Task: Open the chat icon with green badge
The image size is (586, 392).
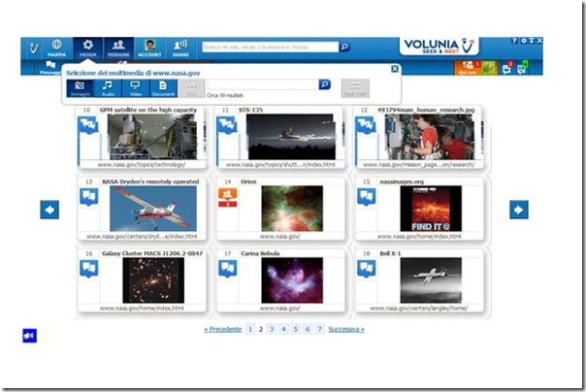Action: tap(522, 68)
